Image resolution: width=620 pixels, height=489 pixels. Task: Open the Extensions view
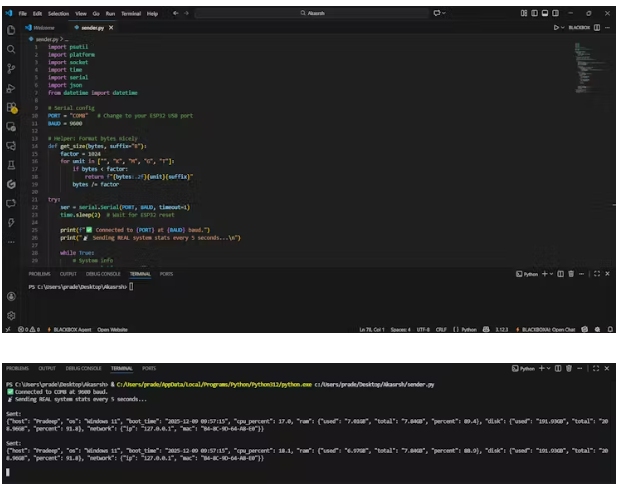click(11, 108)
